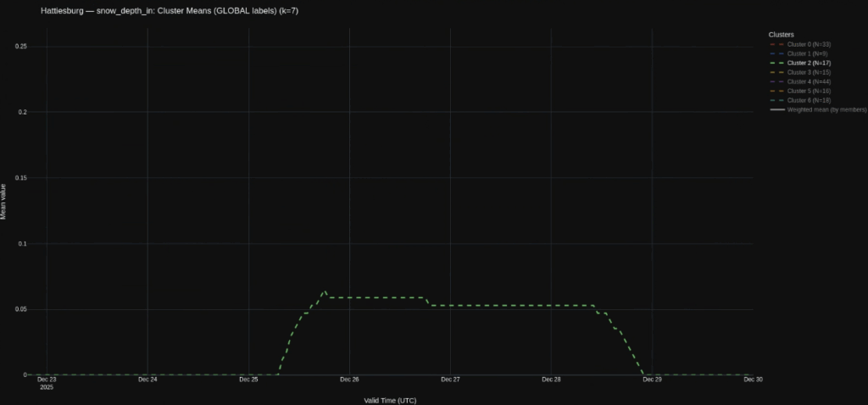Hide the Cluster 2 (N=17) trace
Image resolution: width=868 pixels, height=405 pixels.
pos(806,63)
